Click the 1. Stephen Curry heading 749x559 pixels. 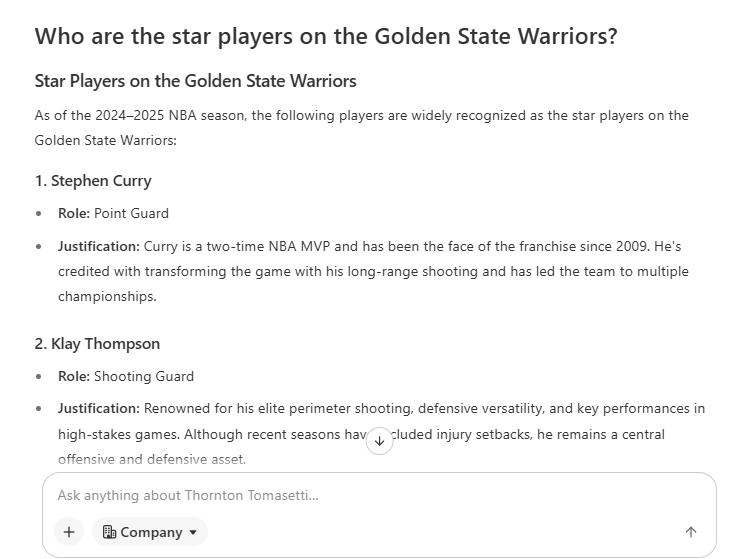pos(93,181)
